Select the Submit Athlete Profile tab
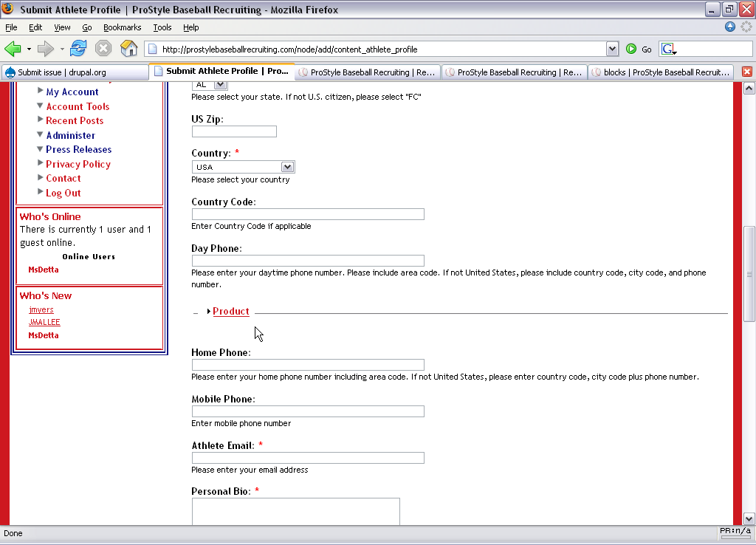 221,72
